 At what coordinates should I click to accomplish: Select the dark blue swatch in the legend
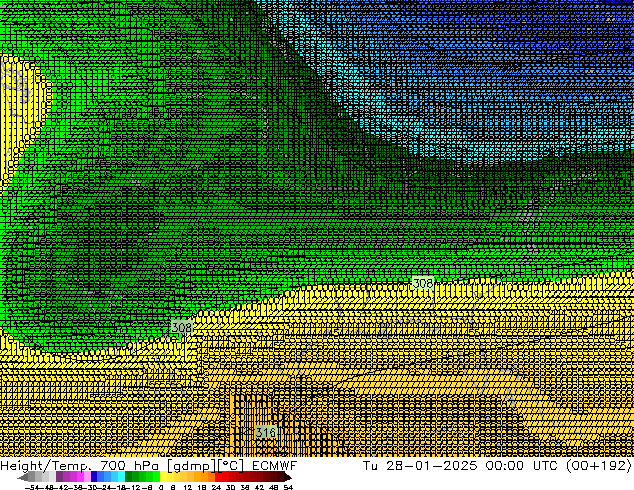coord(94,476)
